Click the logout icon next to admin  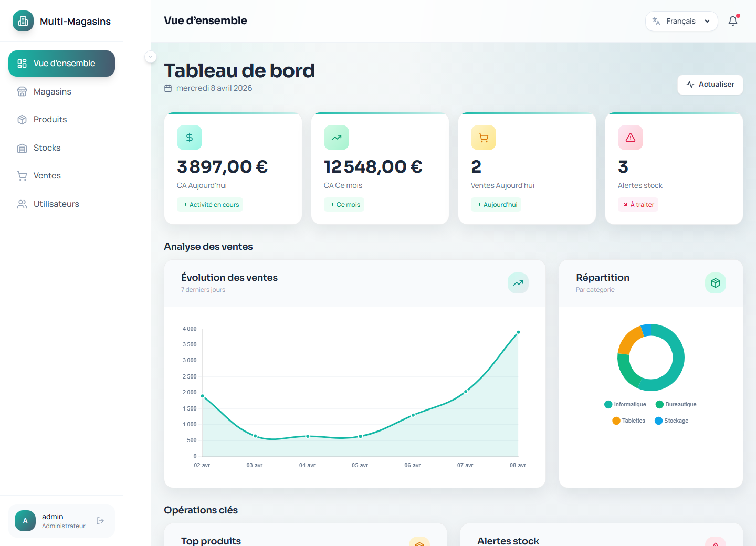click(x=100, y=520)
